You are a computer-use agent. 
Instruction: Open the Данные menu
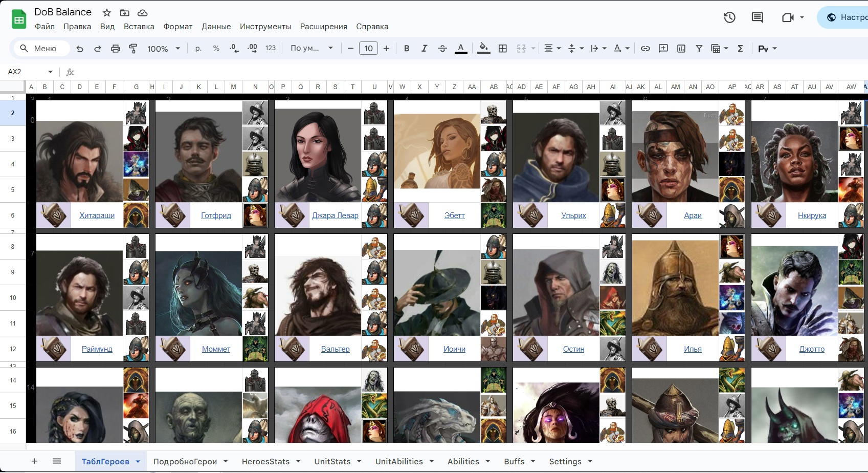pyautogui.click(x=216, y=27)
